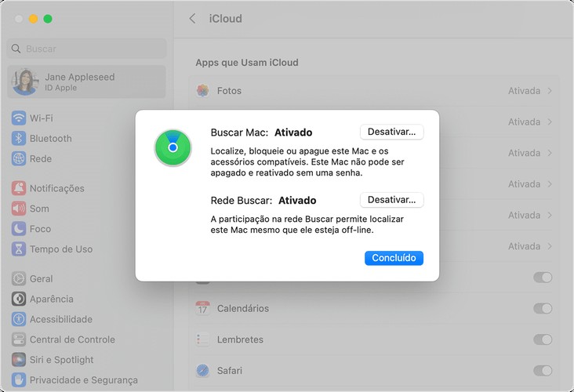Select the Geral label in sidebar
Screen dimensions: 574x392
click(x=41, y=278)
